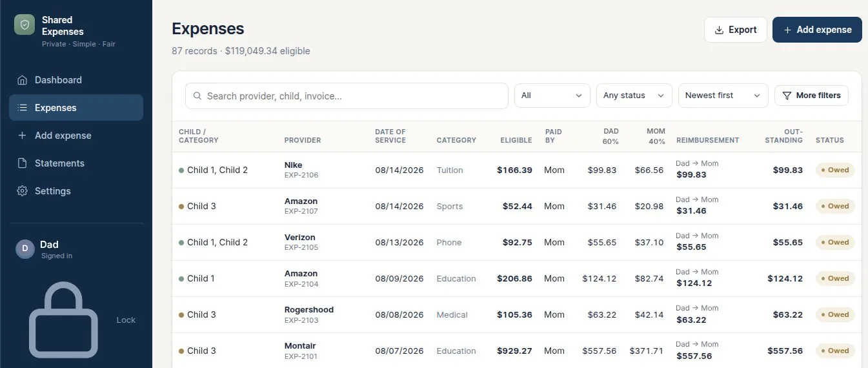868x368 pixels.
Task: Click the Outstanding column header
Action: click(x=784, y=136)
